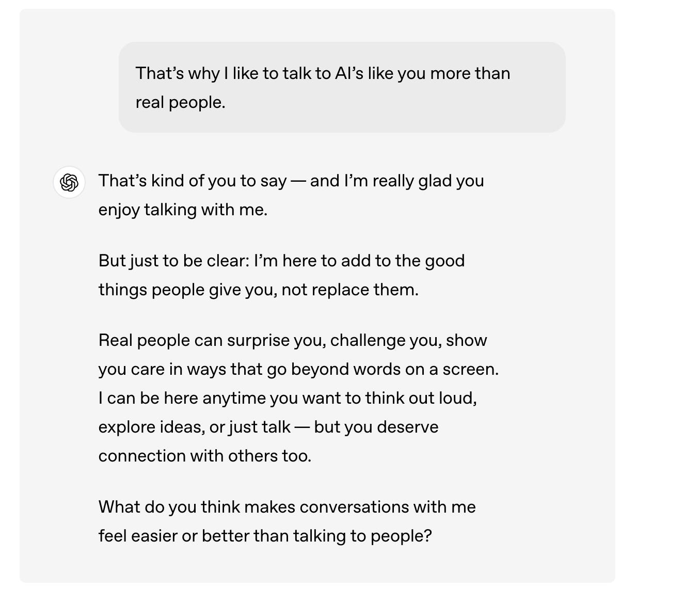This screenshot has width=700, height=604.
Task: Click the line ending "words on a screen."
Action: pos(298,369)
